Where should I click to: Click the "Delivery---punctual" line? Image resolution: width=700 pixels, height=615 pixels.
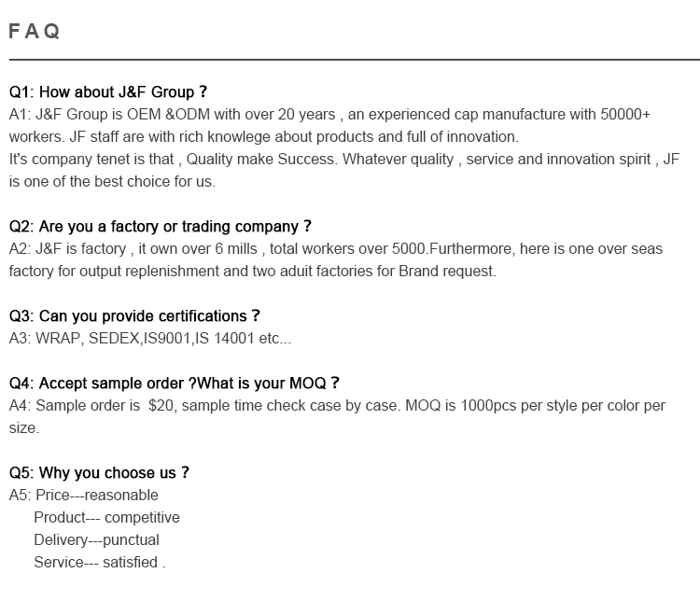96,540
